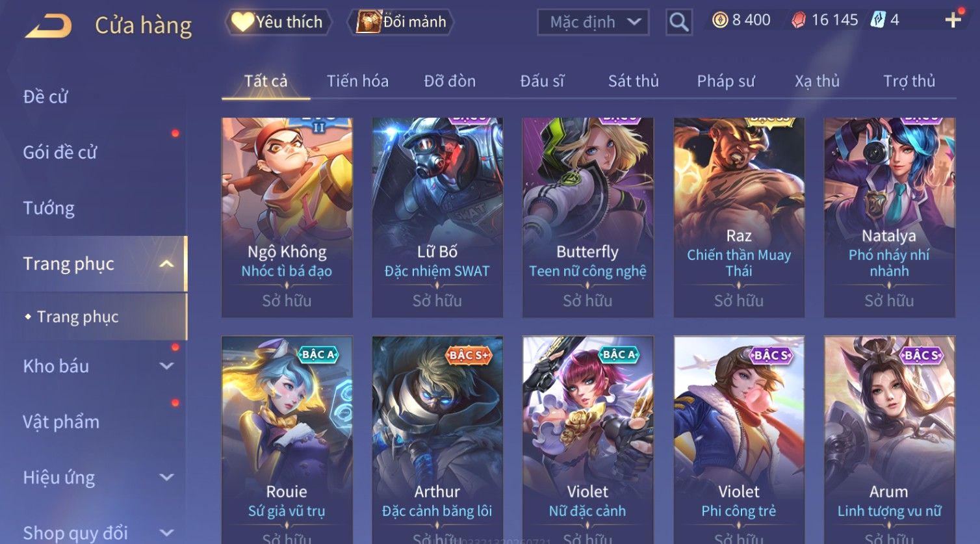This screenshot has width=980, height=544.
Task: Switch to the Pháp sư tab
Action: tap(726, 81)
